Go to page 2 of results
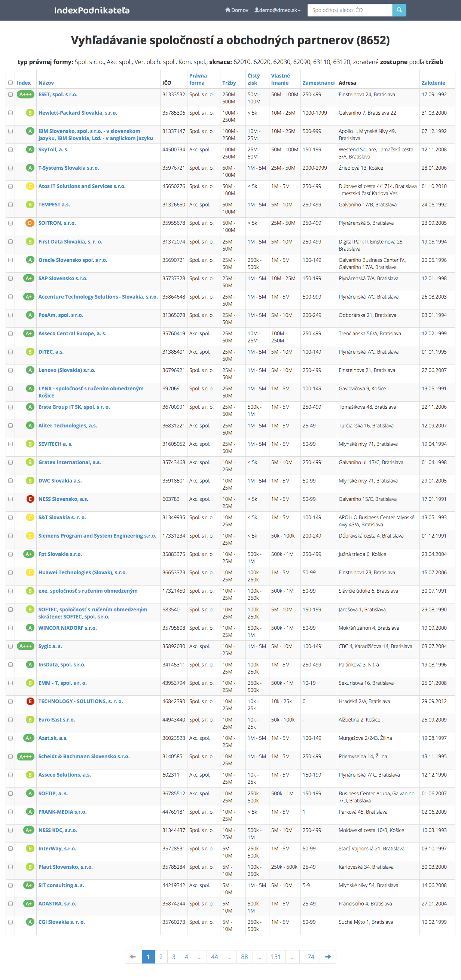461x980 pixels. click(161, 956)
